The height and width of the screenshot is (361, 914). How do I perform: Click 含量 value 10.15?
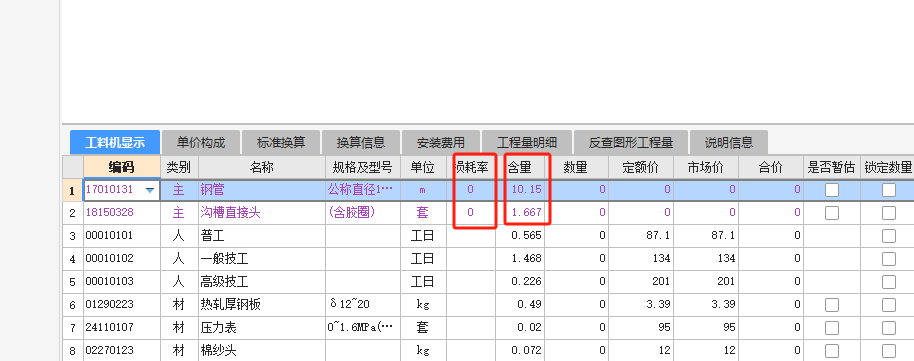coord(520,190)
